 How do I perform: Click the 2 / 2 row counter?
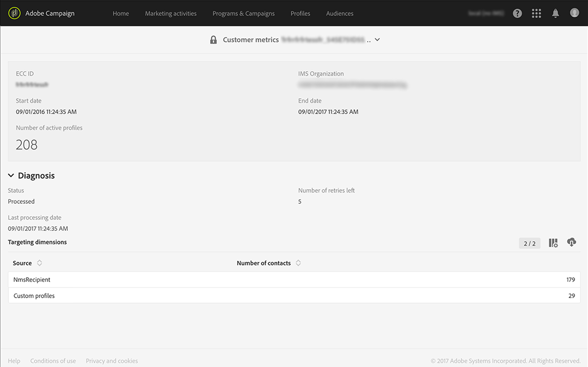pos(529,243)
